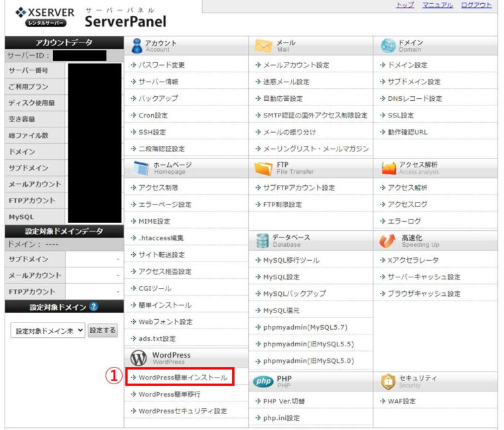Open DNSレコード設定
This screenshot has width=504, height=430.
click(415, 98)
